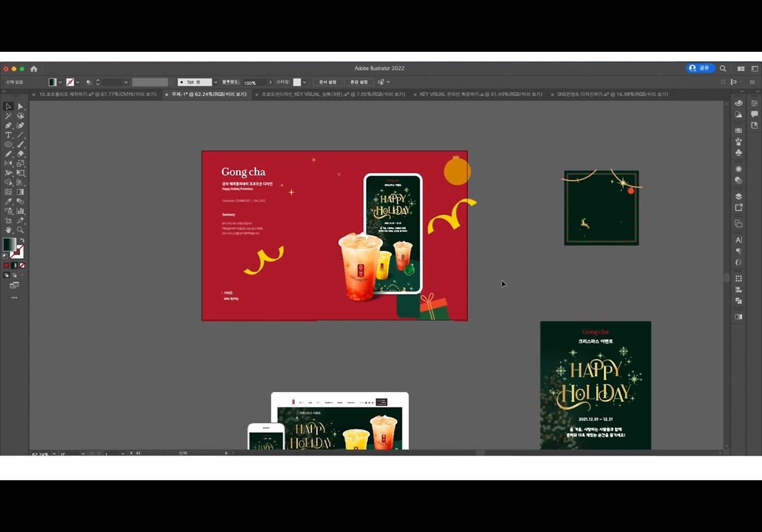Switch to the 10.포트폴리오 제작하기.ai tab

click(98, 94)
